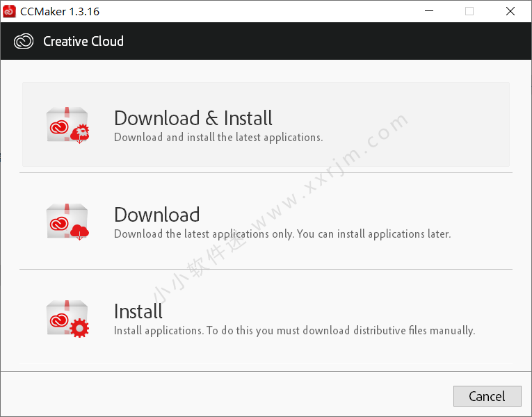Click "Download the latest applications only" description
Image resolution: width=532 pixels, height=417 pixels.
coord(282,234)
